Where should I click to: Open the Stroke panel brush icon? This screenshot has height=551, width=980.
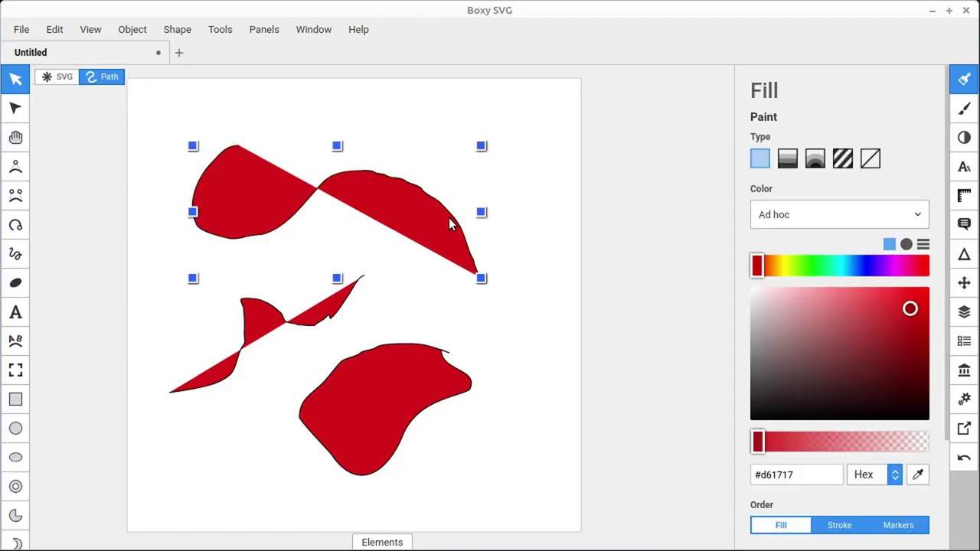(x=964, y=109)
